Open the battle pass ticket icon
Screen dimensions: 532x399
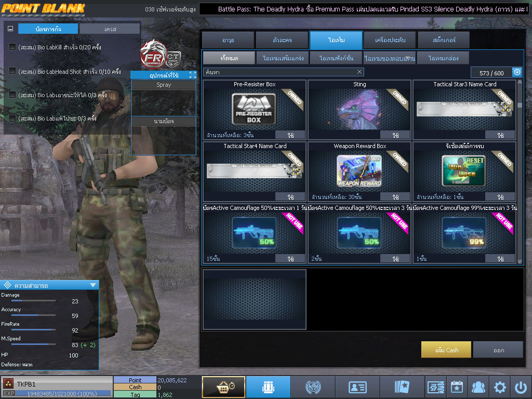click(x=436, y=387)
